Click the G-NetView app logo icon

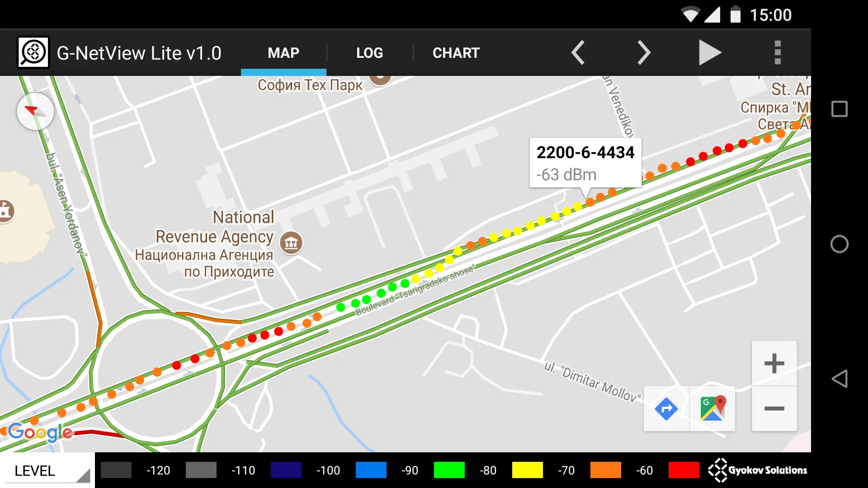(x=32, y=52)
